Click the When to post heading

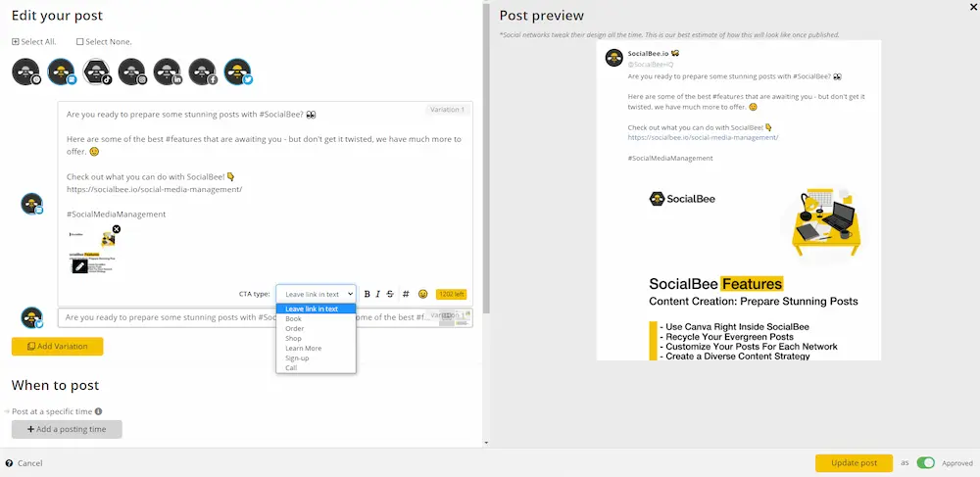tap(55, 385)
